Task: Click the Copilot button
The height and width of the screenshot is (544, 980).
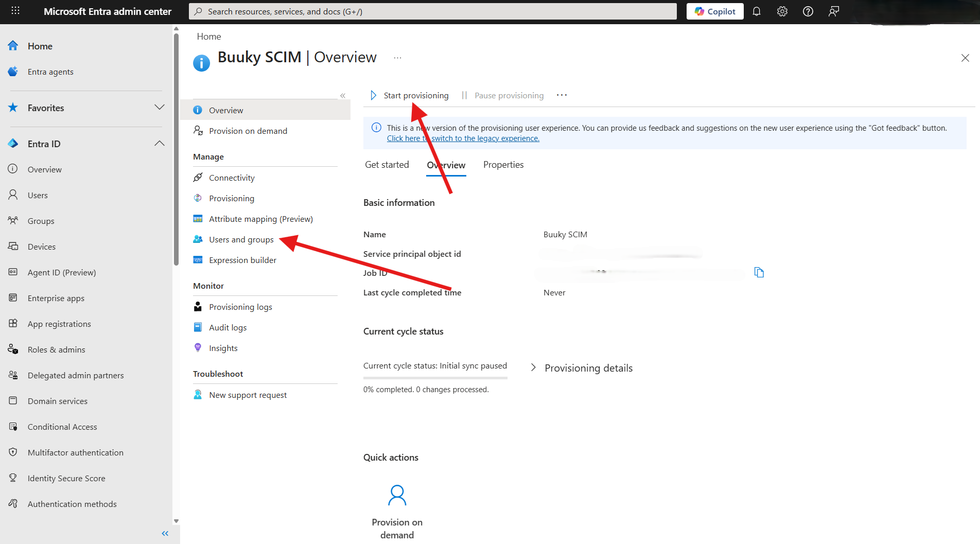Action: [x=714, y=11]
